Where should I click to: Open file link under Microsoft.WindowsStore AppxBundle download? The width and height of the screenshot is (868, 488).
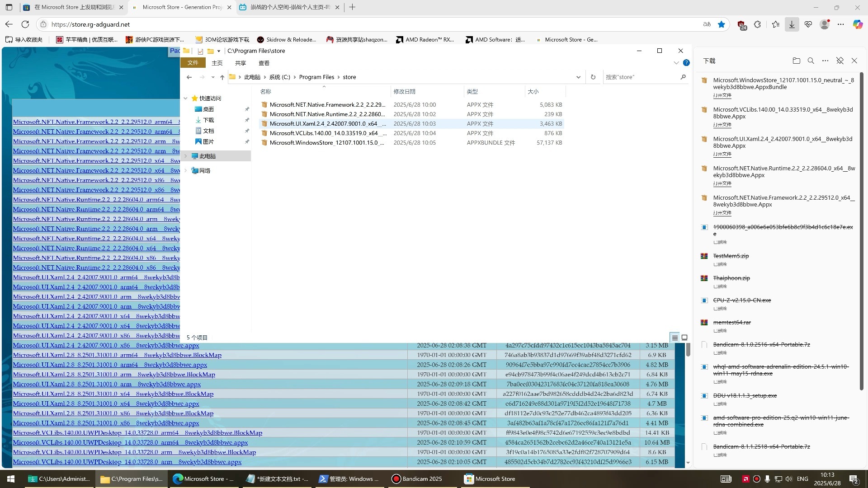[x=722, y=95]
